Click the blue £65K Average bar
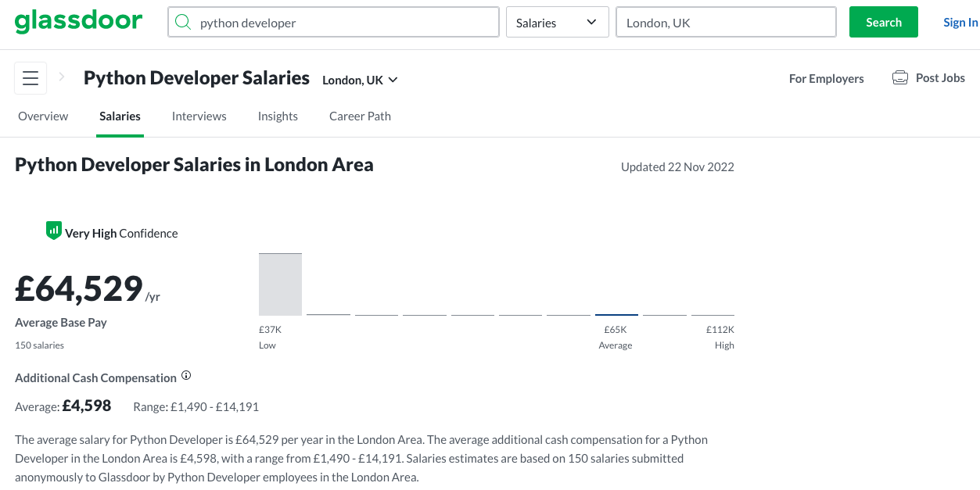 (x=616, y=314)
